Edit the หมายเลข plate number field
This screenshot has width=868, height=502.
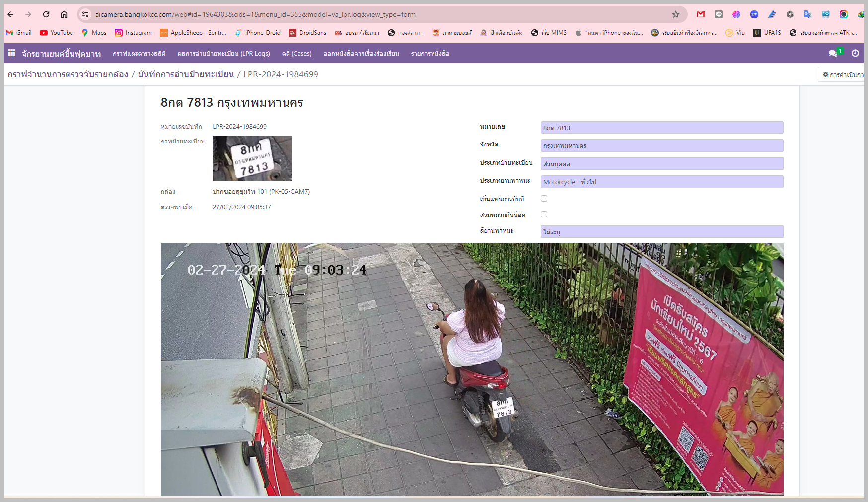tap(661, 128)
